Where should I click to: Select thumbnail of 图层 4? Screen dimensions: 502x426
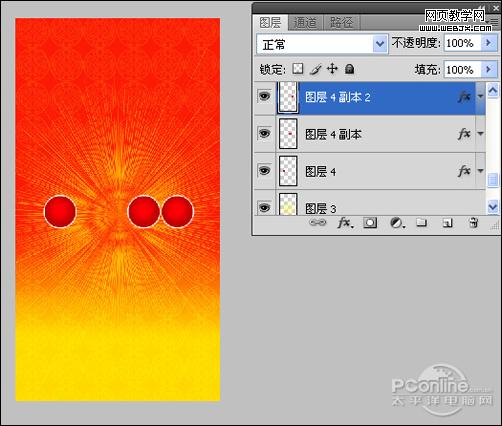288,171
